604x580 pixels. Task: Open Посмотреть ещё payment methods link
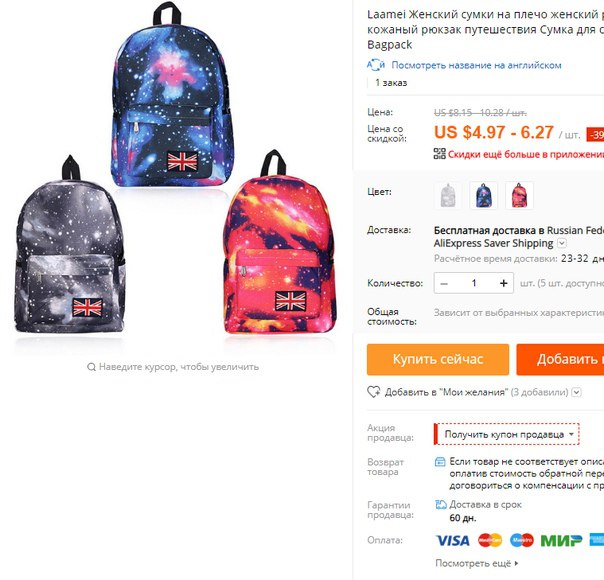pyautogui.click(x=477, y=563)
